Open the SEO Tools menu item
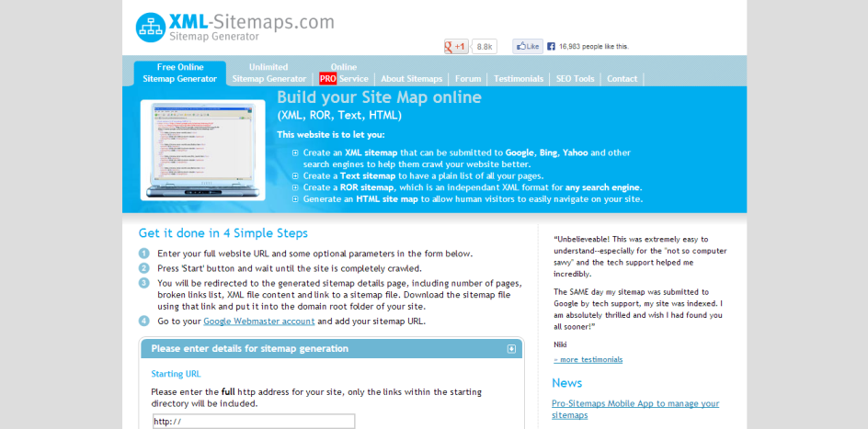 (x=576, y=78)
